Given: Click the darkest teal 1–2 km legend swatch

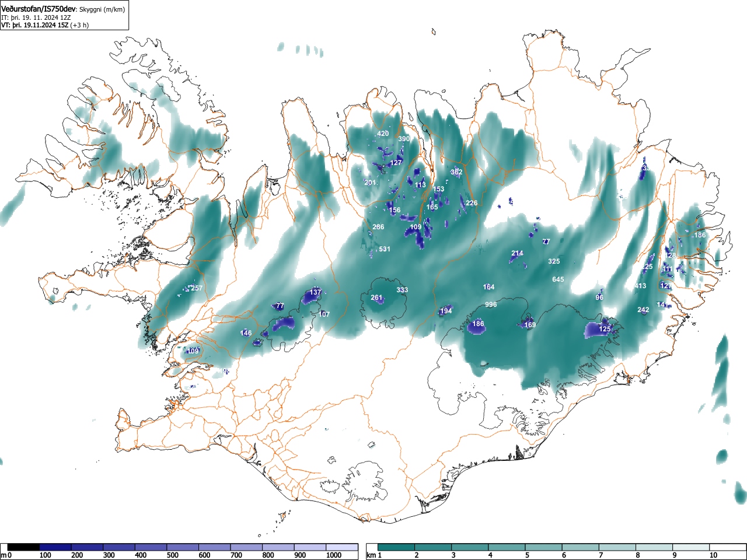Looking at the screenshot, I should pos(396,547).
